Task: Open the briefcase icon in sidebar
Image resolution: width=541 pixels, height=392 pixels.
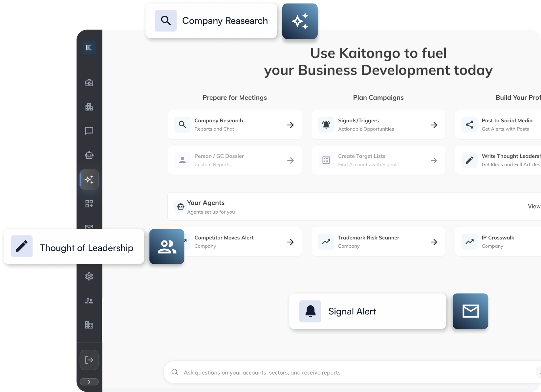Action: (x=89, y=83)
